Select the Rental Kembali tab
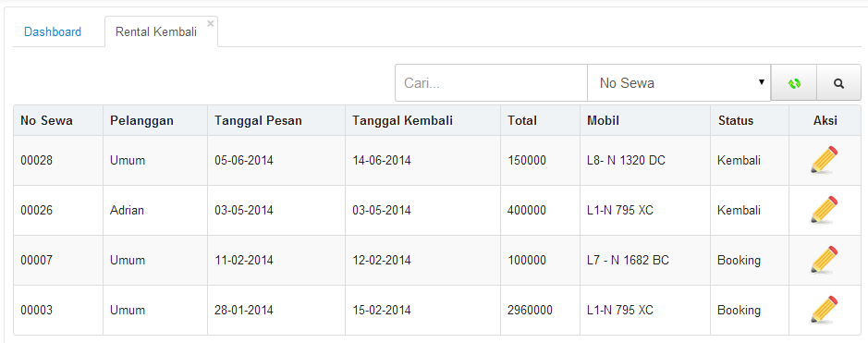The width and height of the screenshot is (868, 343). 156,32
